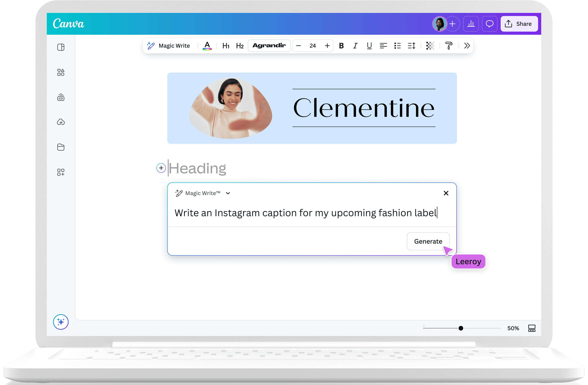The image size is (588, 385).
Task: Click the font size field showing 24
Action: 313,46
